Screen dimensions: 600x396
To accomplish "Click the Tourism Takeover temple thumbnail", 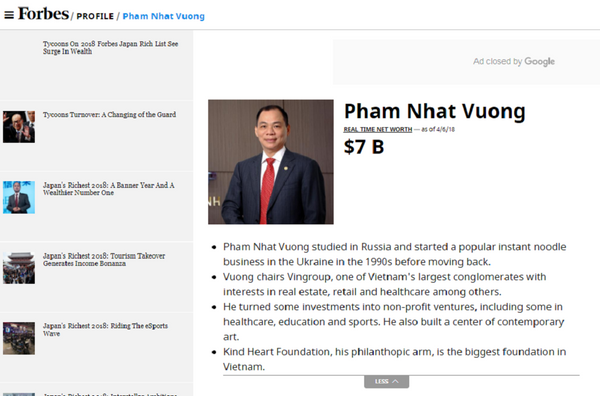I will point(19,268).
